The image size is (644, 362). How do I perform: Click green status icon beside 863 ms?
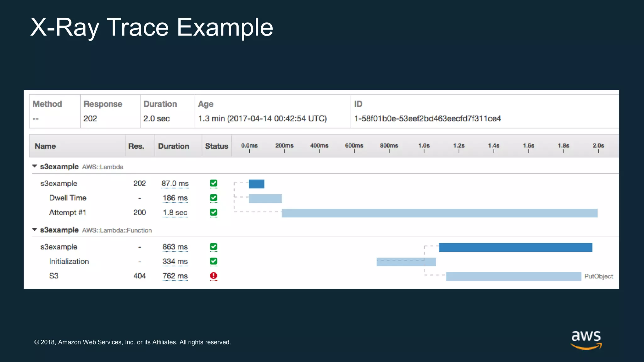214,247
